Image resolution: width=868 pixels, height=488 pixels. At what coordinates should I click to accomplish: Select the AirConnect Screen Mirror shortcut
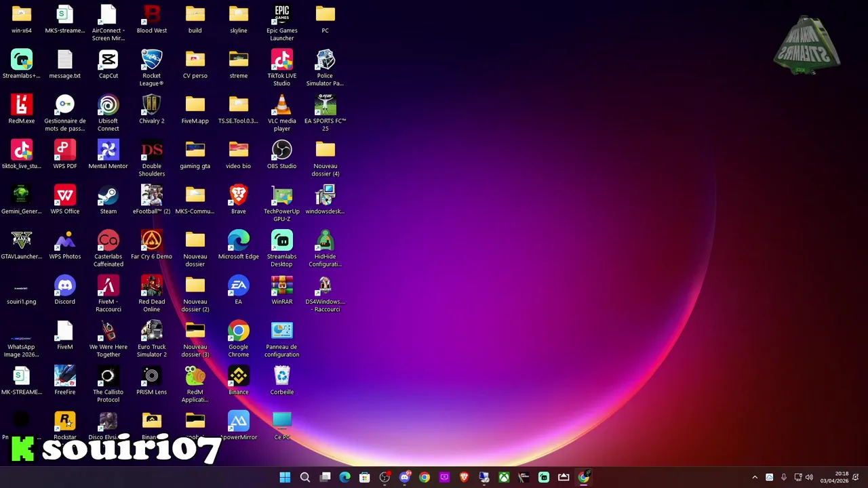[108, 23]
